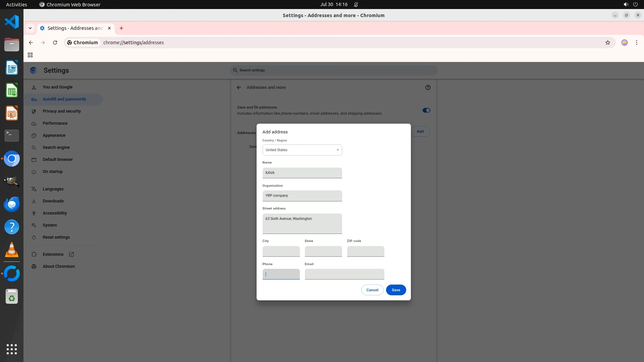Toggle Save and fill addresses switch

pyautogui.click(x=426, y=110)
